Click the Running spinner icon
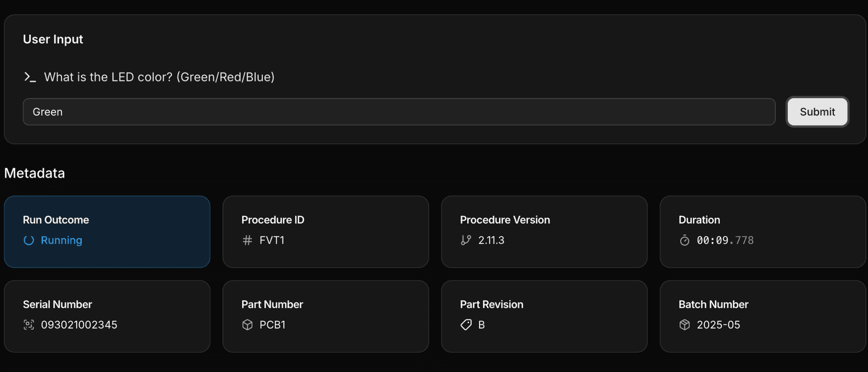 tap(29, 240)
